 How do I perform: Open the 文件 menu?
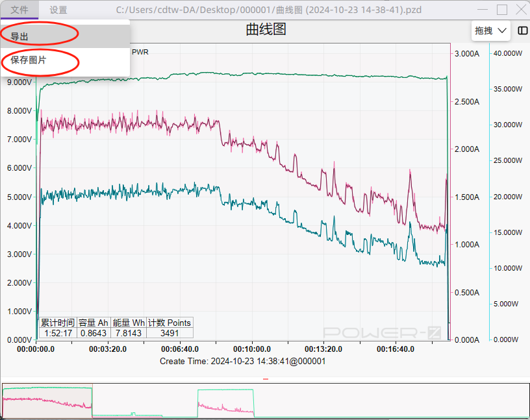pos(19,10)
